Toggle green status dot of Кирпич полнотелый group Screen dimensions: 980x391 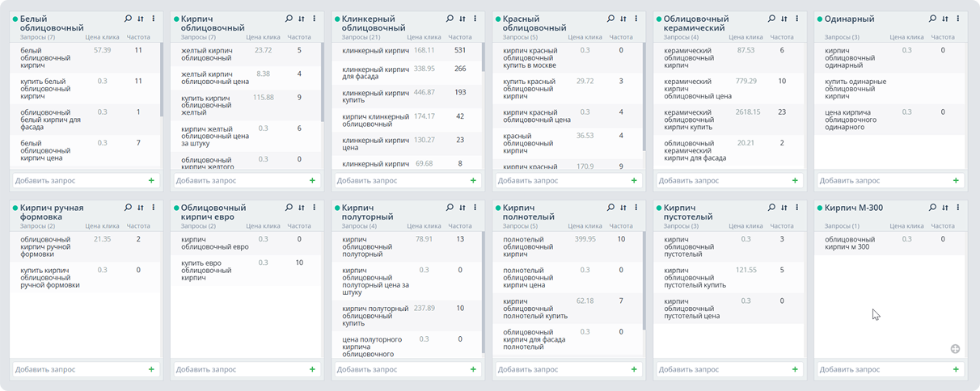(497, 208)
